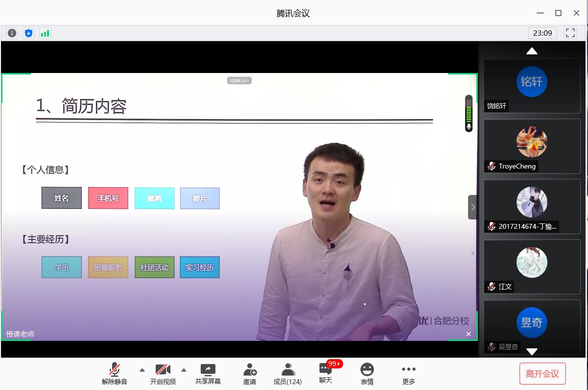
Task: Click the microphone volume level indicator
Action: click(x=469, y=114)
